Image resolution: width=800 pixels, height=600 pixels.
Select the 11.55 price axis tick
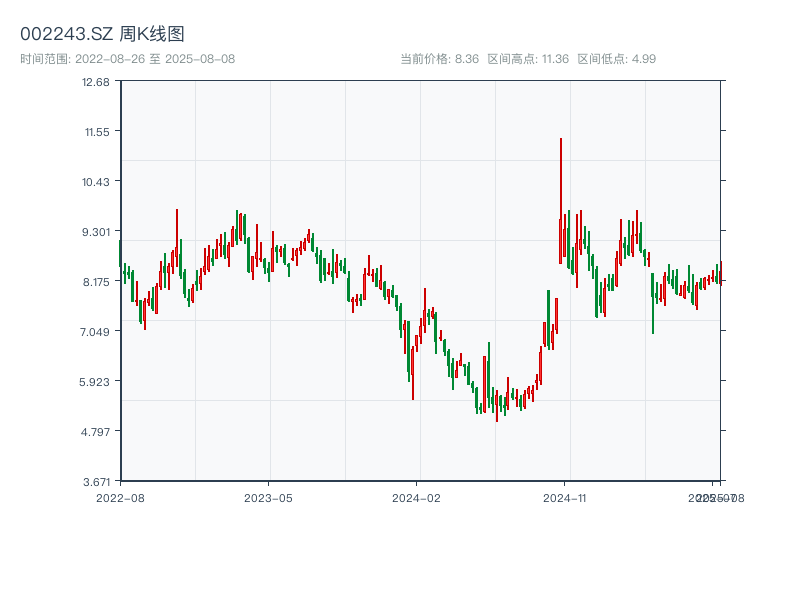(96, 131)
